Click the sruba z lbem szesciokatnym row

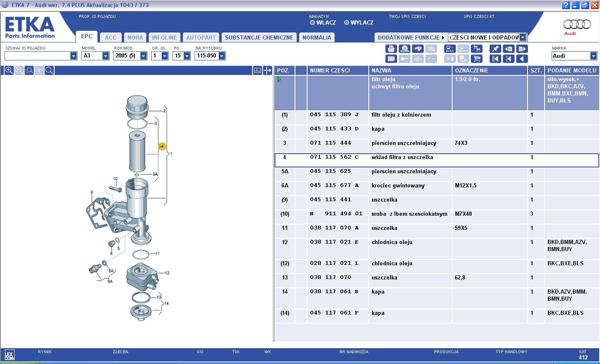(x=437, y=217)
